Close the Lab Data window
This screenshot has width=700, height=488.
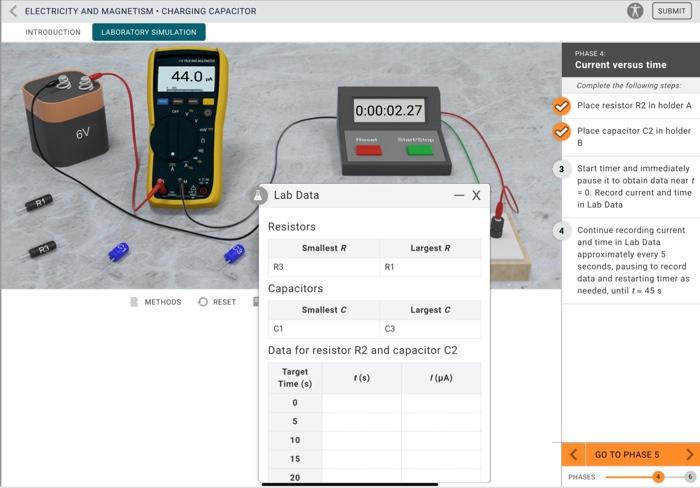pos(476,195)
